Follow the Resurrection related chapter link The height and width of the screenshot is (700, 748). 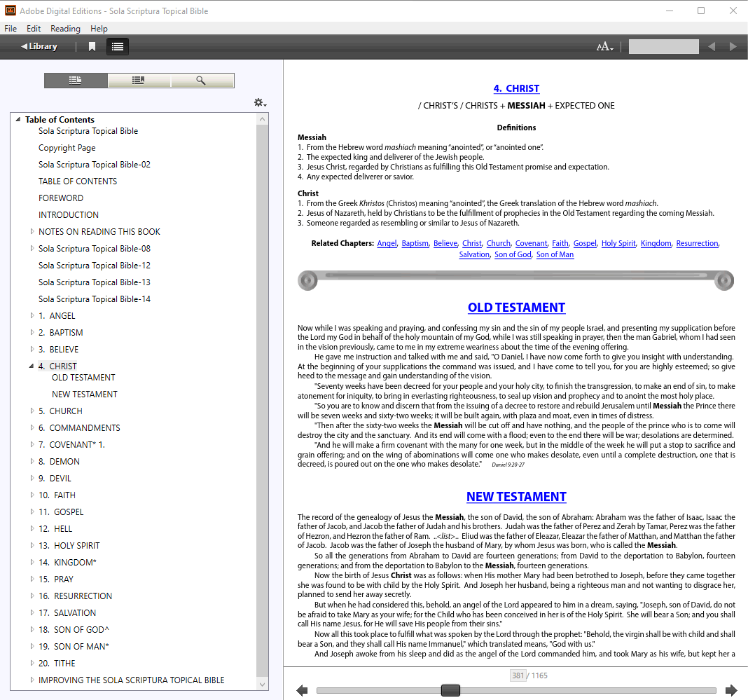tap(697, 243)
